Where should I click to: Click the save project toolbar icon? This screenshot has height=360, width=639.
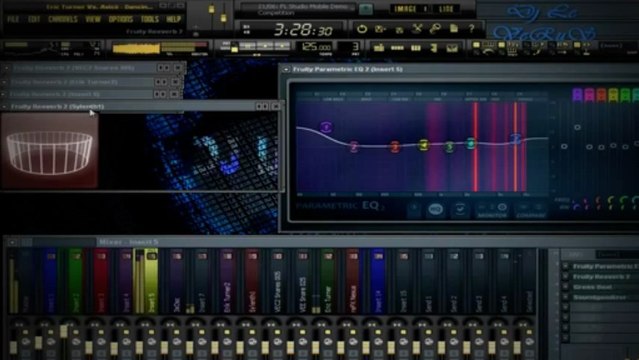[380, 29]
